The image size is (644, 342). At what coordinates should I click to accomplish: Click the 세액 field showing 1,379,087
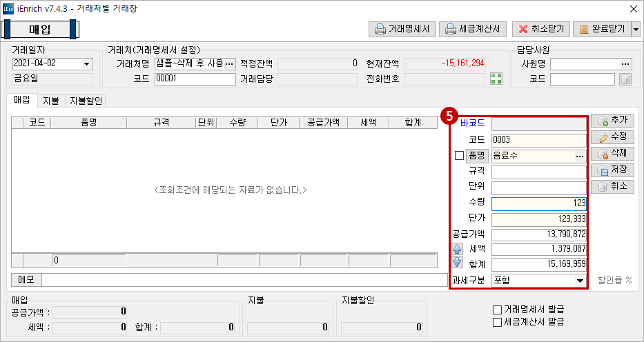click(539, 250)
